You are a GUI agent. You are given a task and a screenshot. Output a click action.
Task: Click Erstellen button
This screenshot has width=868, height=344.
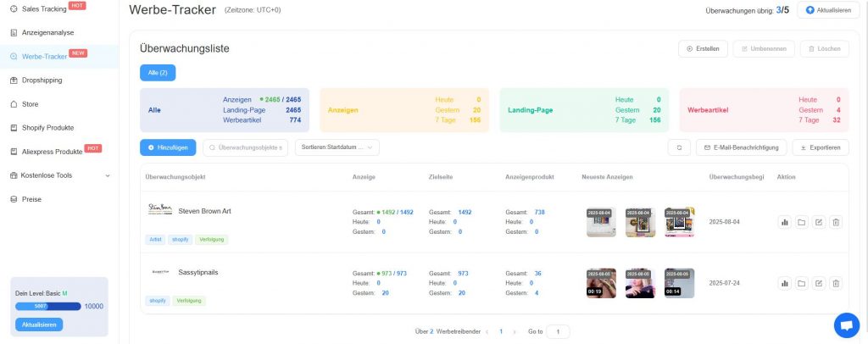(703, 48)
